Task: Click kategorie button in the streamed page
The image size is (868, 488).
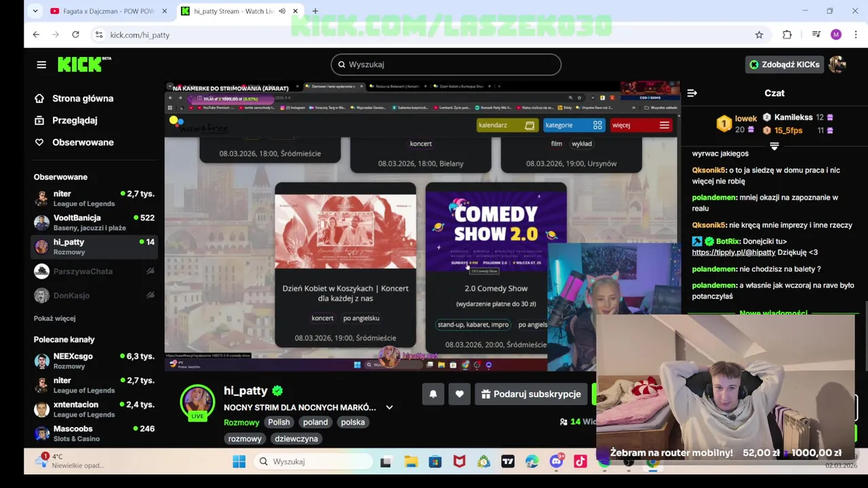Action: click(x=573, y=125)
